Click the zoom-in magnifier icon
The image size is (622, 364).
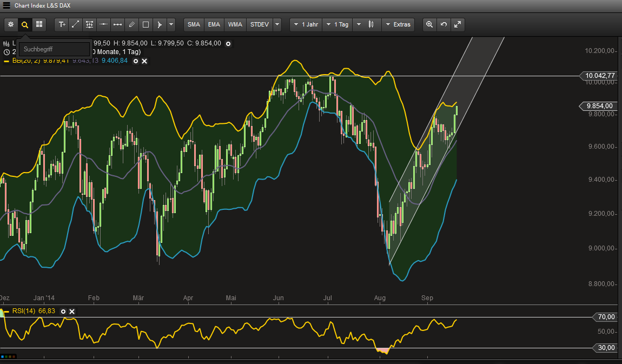[x=429, y=24]
